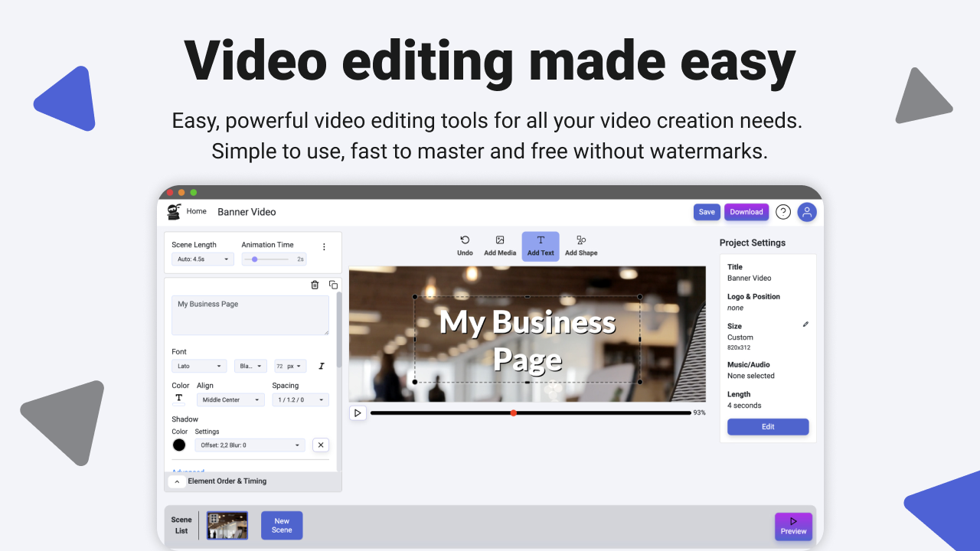Delete the text element with trash icon
This screenshot has height=551, width=980.
pyautogui.click(x=315, y=285)
